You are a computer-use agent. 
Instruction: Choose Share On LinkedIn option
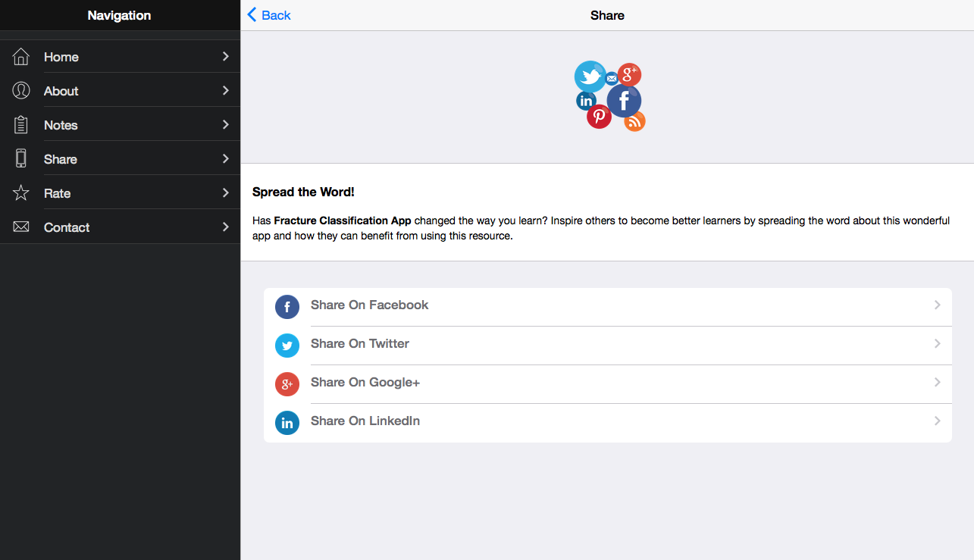pyautogui.click(x=365, y=421)
